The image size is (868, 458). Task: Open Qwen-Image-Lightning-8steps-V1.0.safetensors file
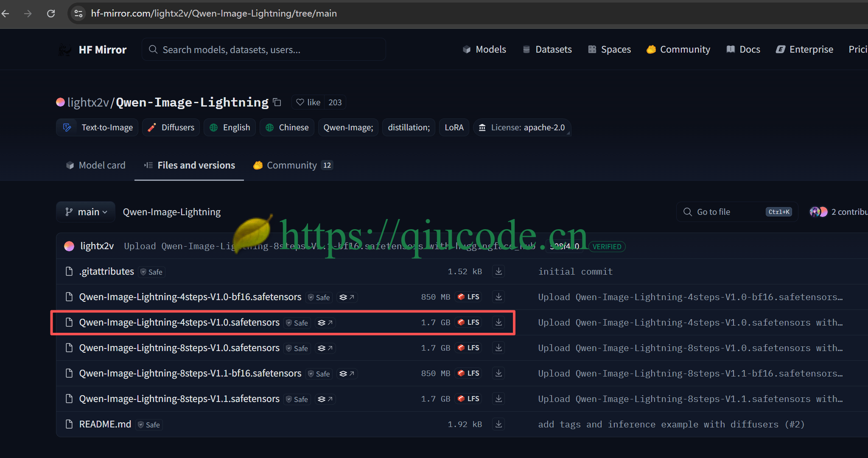(179, 348)
